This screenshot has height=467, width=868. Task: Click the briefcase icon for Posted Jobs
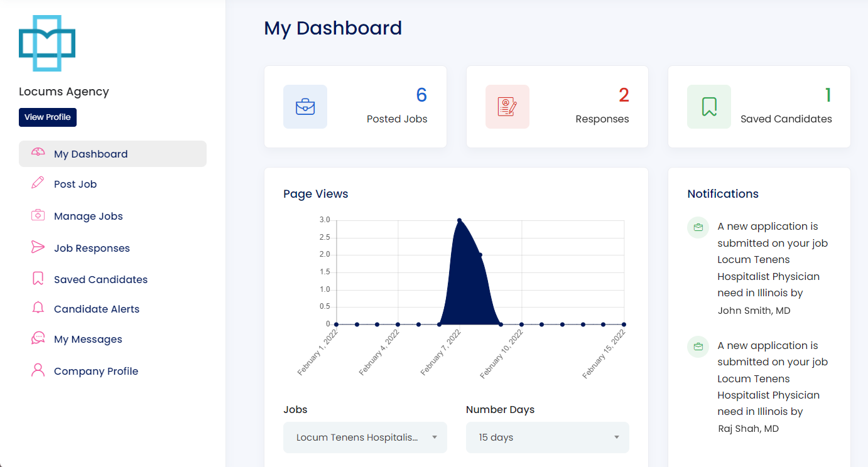305,107
